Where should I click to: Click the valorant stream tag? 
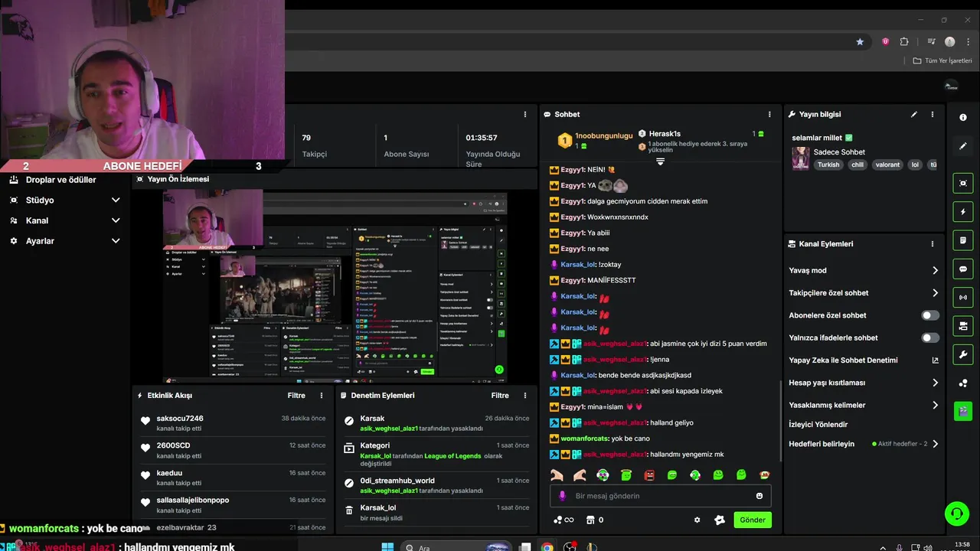coord(887,165)
